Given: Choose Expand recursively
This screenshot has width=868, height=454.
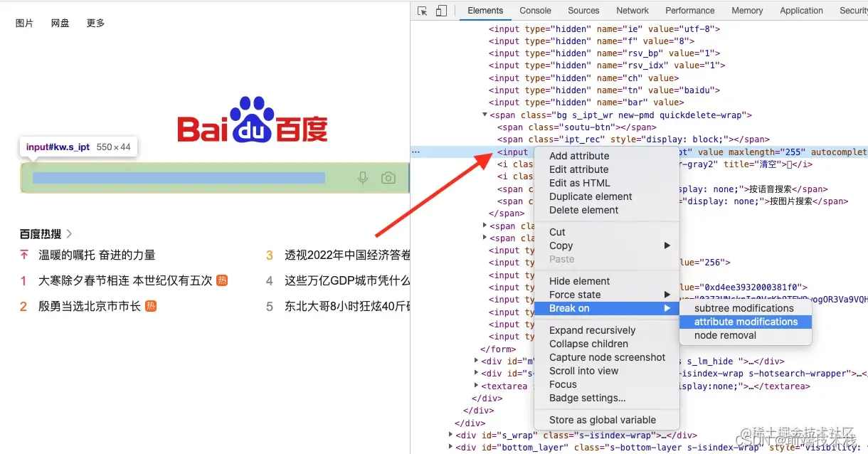Looking at the screenshot, I should [x=607, y=330].
